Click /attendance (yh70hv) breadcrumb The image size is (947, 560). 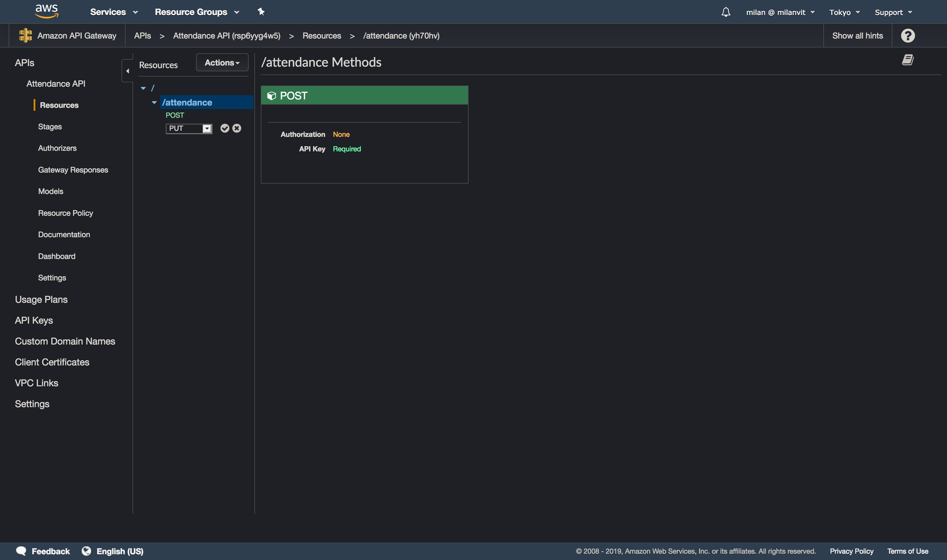coord(402,36)
